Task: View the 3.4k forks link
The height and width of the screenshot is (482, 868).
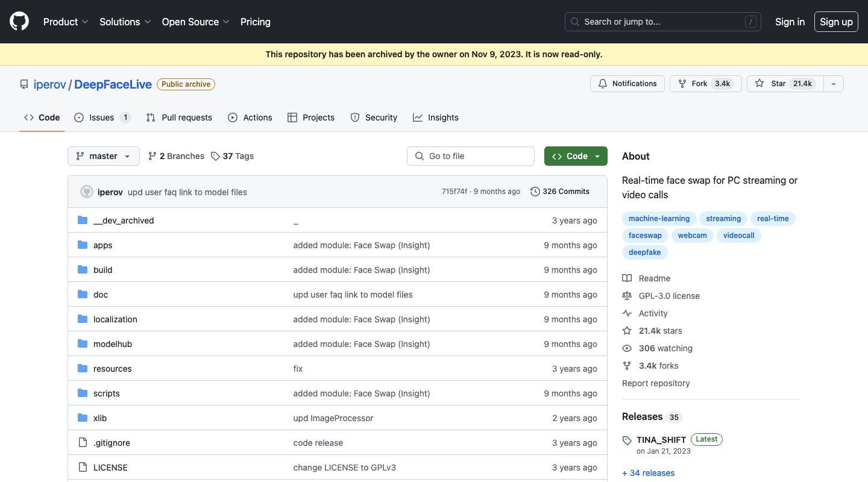Action: 651,366
